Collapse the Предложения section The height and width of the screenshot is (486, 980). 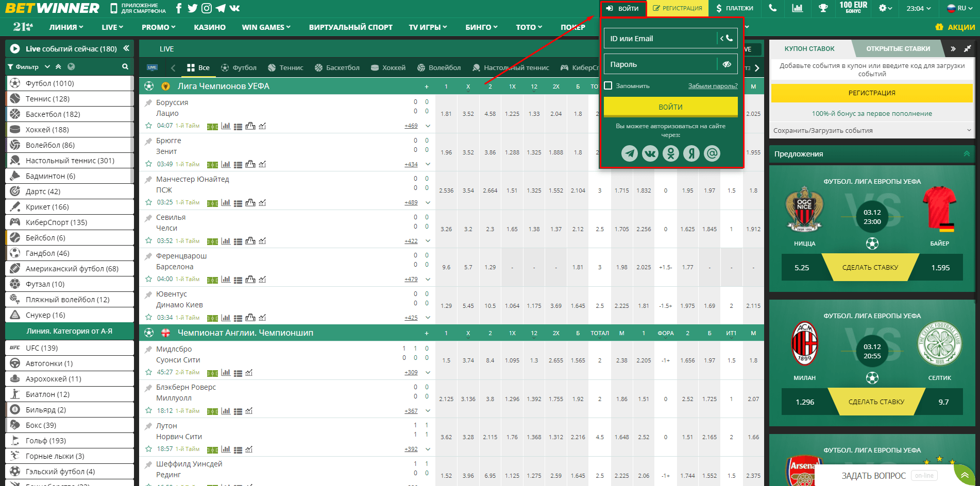click(x=967, y=153)
